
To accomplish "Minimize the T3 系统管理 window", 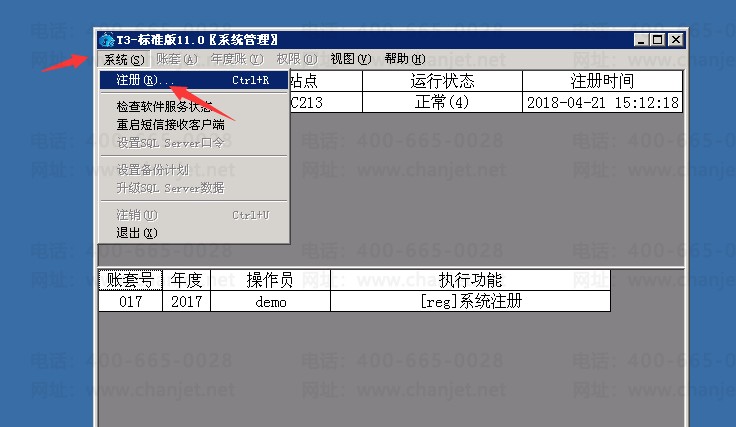I will click(x=641, y=40).
